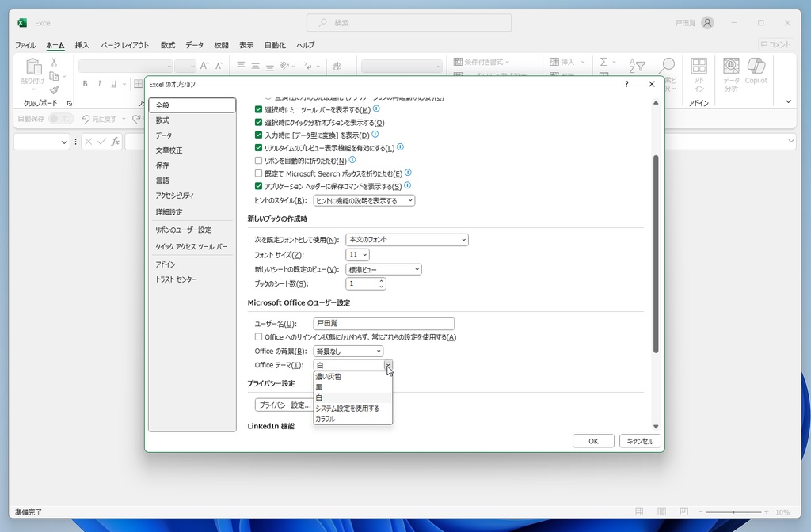The image size is (811, 532).
Task: Open the 次を既定フォントとして使用 dropdown
Action: 407,240
